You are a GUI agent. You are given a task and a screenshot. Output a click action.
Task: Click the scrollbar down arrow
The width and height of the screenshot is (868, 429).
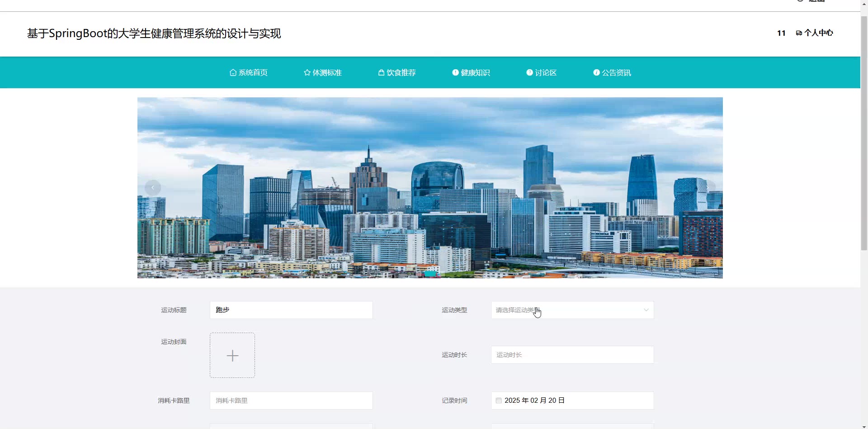pyautogui.click(x=864, y=426)
